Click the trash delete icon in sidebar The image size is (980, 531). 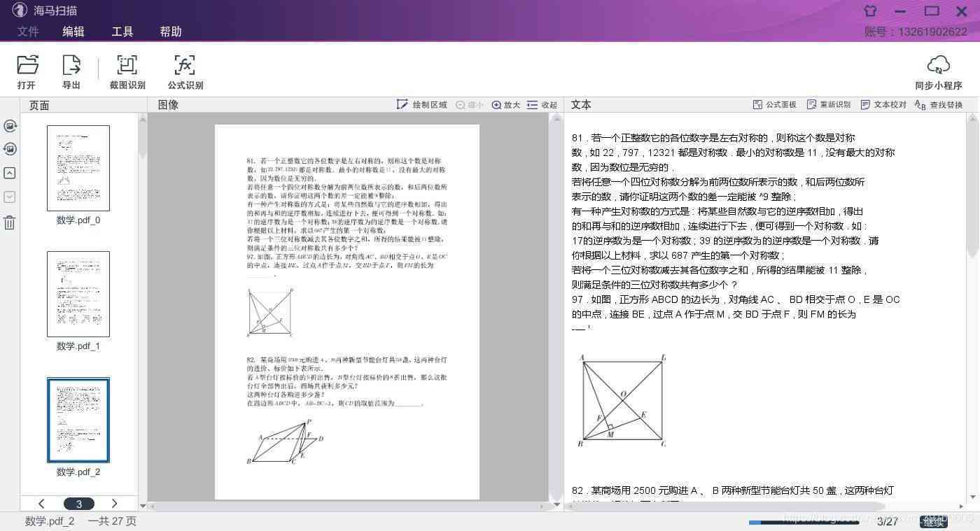click(x=10, y=222)
